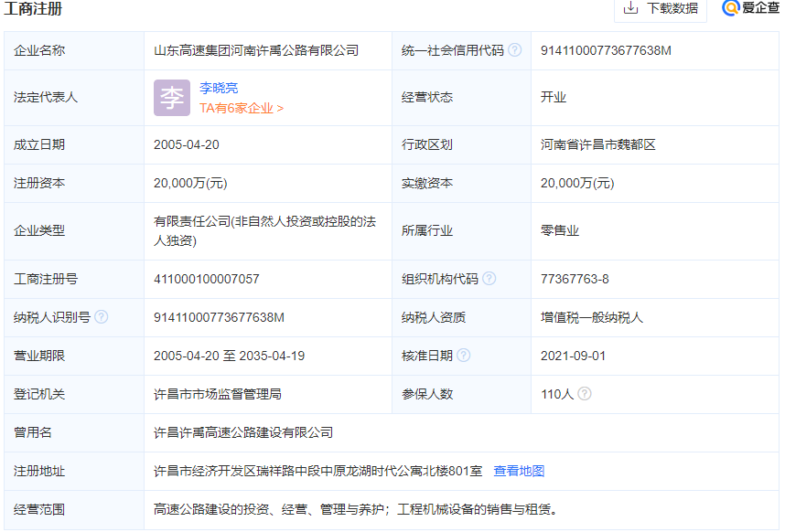Select registered capital value under 注册资本
785x532 pixels.
tap(190, 184)
